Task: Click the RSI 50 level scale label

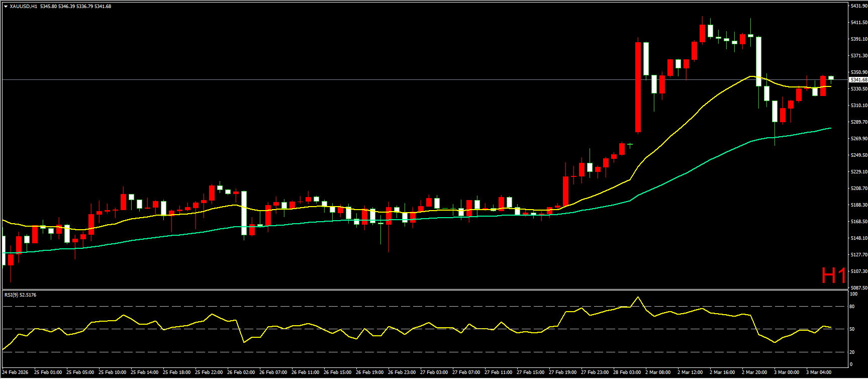Action: coord(852,329)
